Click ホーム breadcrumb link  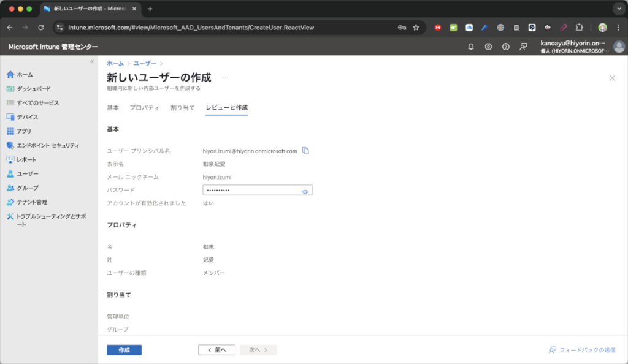[x=115, y=63]
